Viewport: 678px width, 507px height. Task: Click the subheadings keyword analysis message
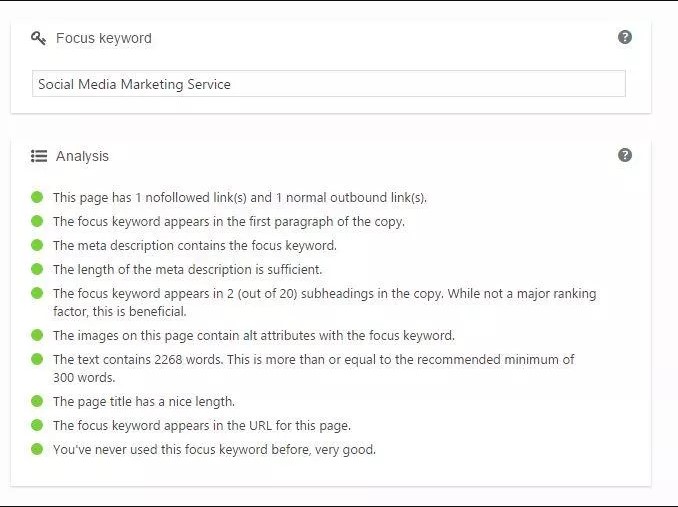pos(324,302)
